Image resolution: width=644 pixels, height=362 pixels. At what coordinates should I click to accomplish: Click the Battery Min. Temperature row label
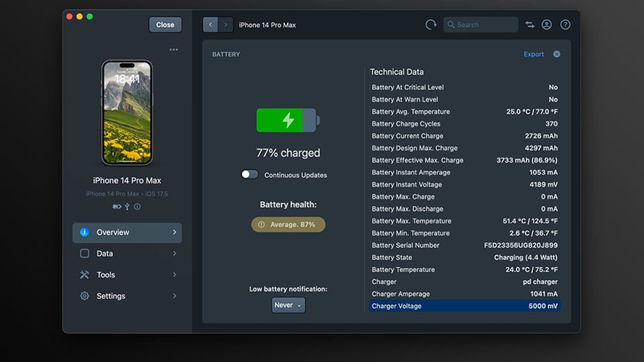tap(411, 233)
